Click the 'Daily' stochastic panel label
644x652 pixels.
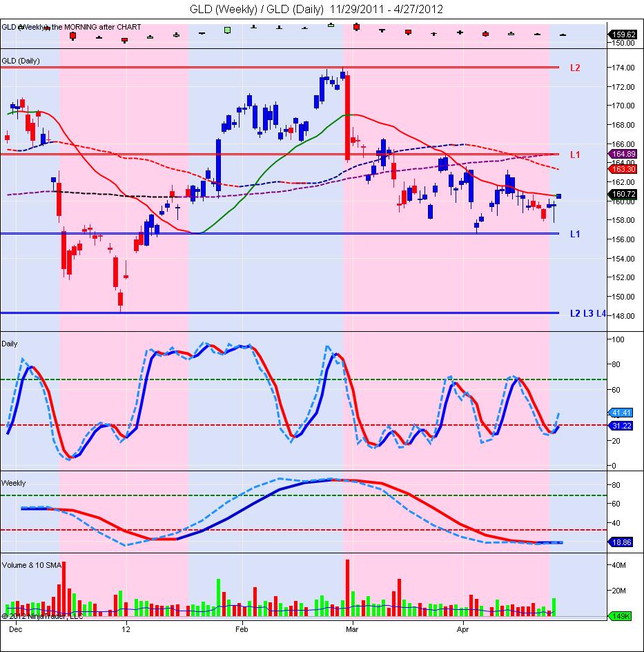pos(10,344)
